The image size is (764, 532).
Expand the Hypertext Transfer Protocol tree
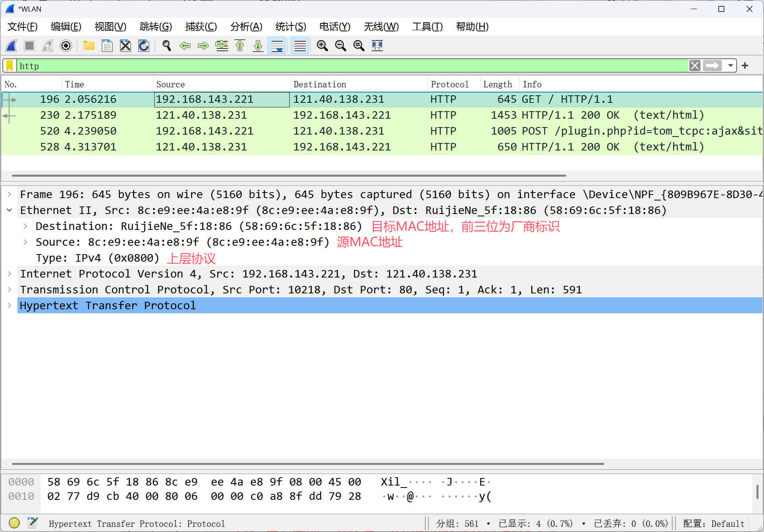10,305
